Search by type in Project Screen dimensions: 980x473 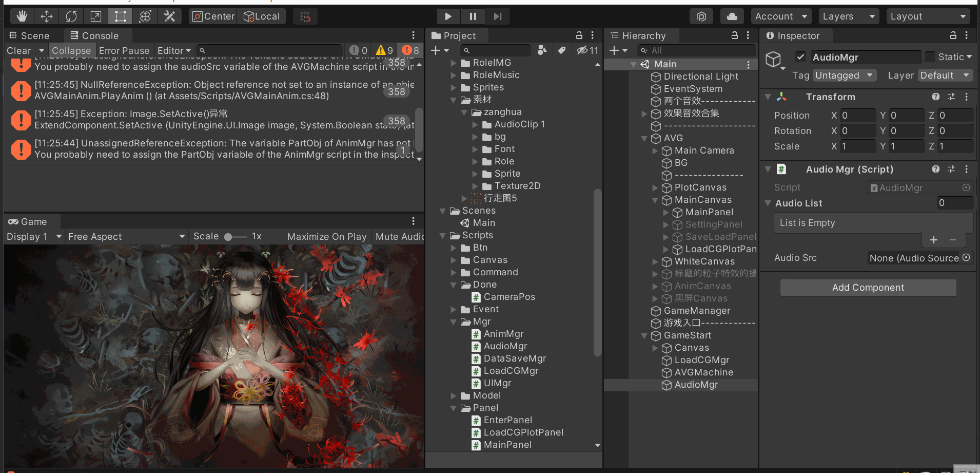click(542, 50)
